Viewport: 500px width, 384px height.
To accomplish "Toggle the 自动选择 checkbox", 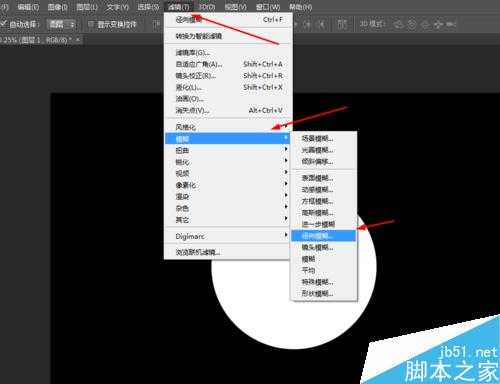I will click(3, 24).
